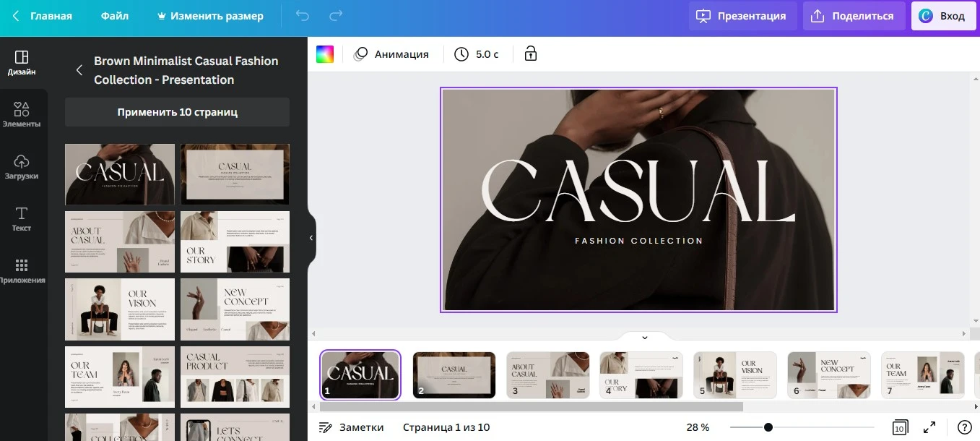This screenshot has width=980, height=441.
Task: Open the Uploads sidebar panel
Action: [22, 166]
